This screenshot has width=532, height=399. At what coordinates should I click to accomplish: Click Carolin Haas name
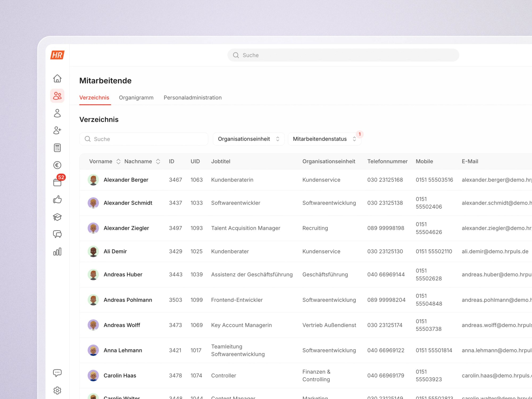point(120,376)
